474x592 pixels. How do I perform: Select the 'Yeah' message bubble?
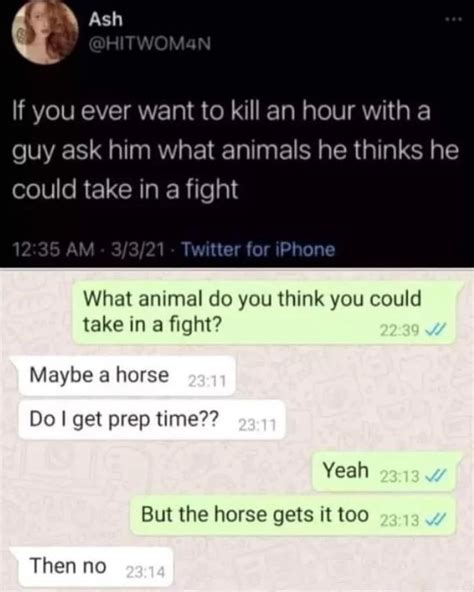pyautogui.click(x=385, y=470)
